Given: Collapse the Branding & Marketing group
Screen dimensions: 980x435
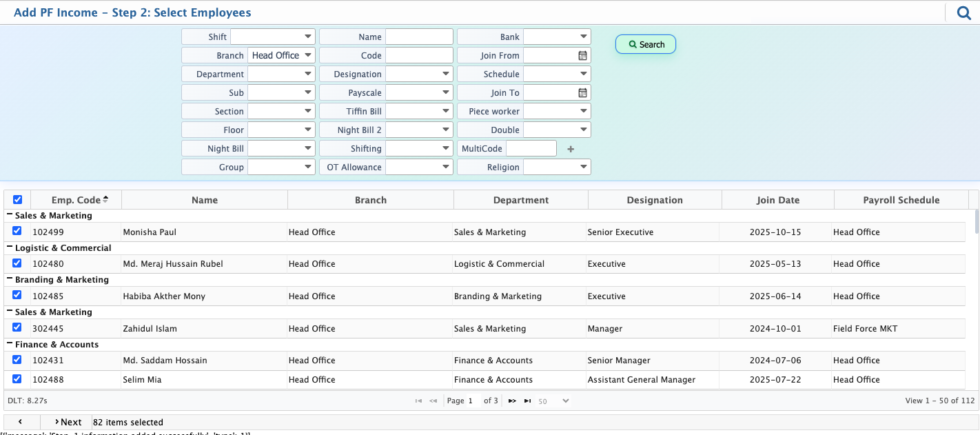Looking at the screenshot, I should coord(10,279).
